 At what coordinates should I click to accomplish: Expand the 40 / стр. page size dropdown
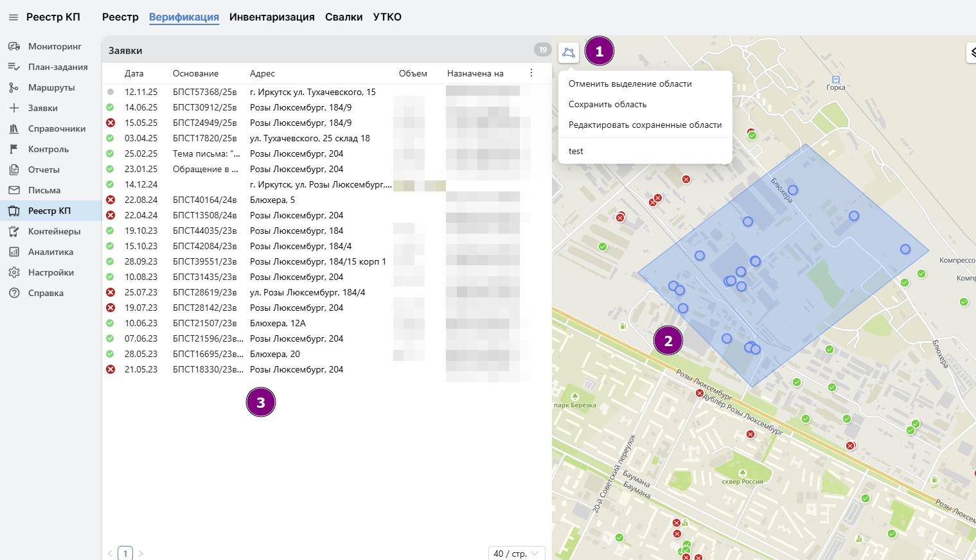[517, 553]
